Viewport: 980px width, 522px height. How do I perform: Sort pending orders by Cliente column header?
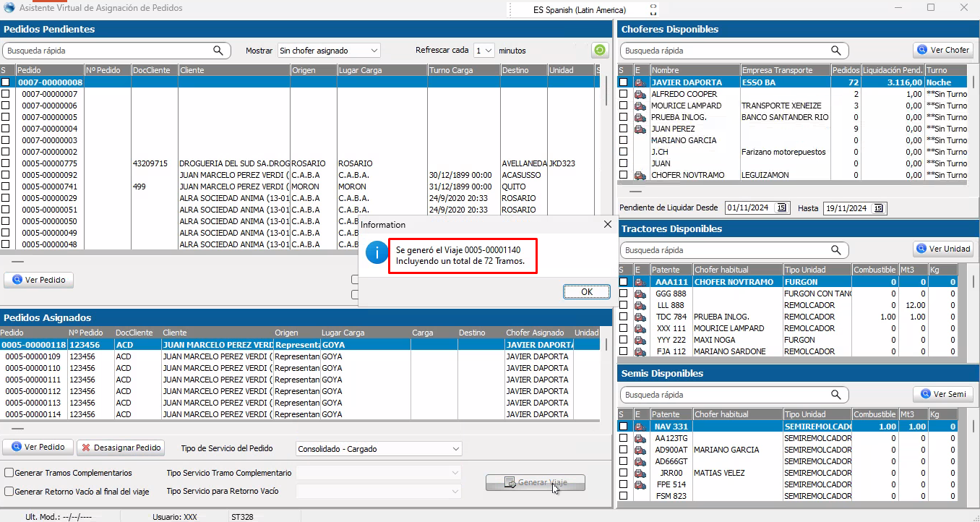coord(234,70)
